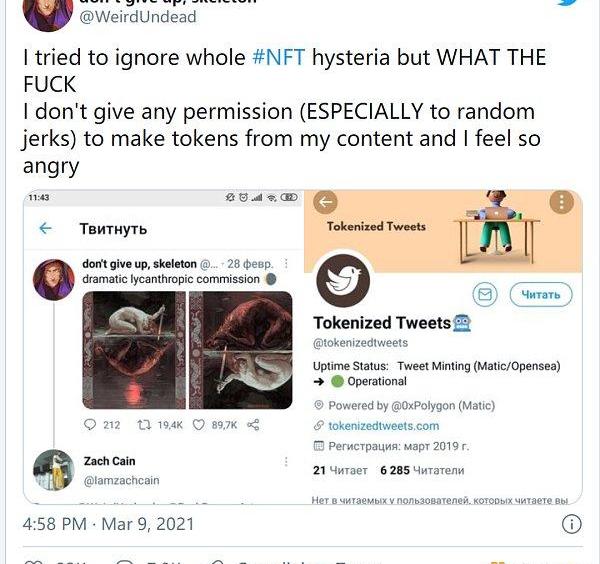Click Zach Cain's profile avatar
This screenshot has height=564, width=600.
(x=54, y=470)
